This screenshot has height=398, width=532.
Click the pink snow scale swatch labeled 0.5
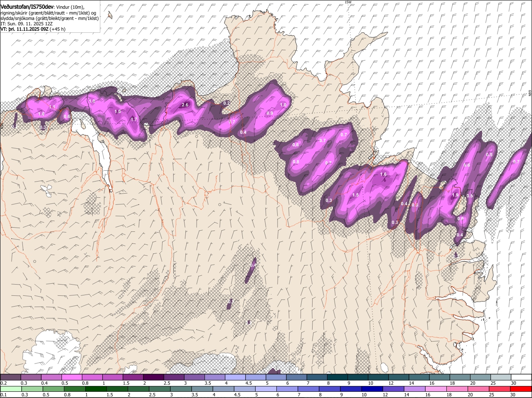(x=71, y=377)
